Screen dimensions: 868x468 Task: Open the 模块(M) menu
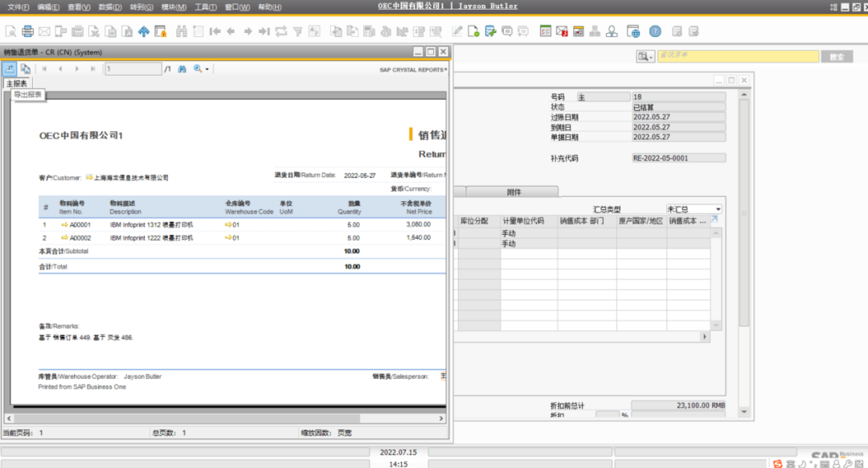174,6
